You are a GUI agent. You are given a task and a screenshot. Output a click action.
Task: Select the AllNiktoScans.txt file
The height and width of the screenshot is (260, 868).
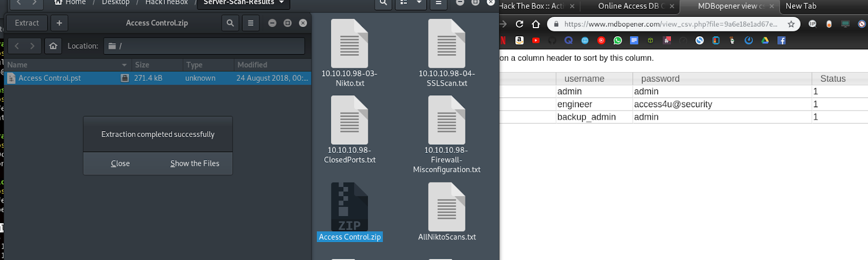click(446, 212)
